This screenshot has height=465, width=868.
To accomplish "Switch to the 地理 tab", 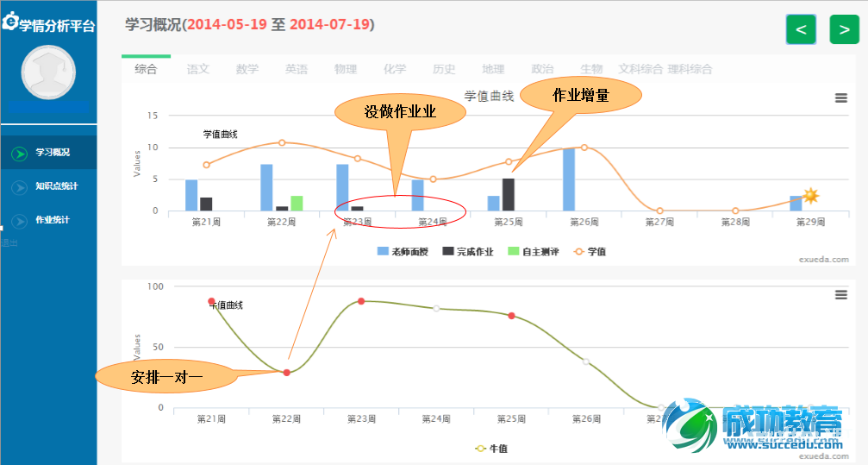I will click(493, 69).
